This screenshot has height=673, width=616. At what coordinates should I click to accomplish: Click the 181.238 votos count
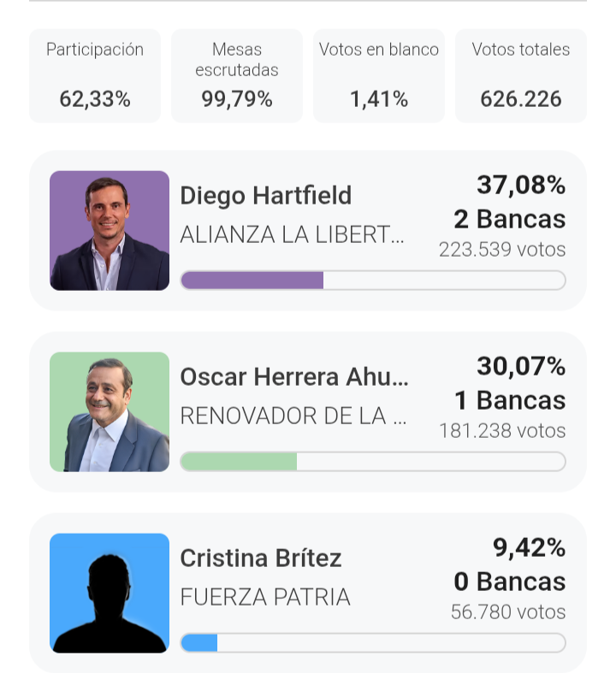(502, 431)
